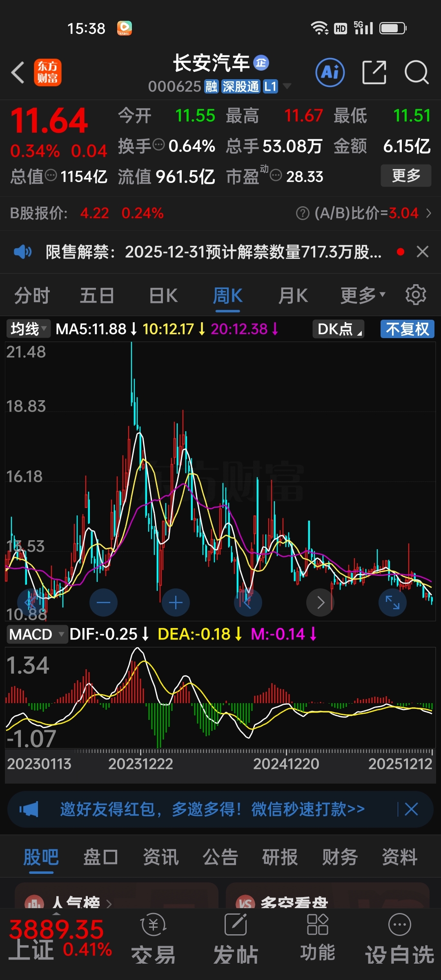Open the 资料 tab
Viewport: 441px width, 980px height.
(x=400, y=857)
